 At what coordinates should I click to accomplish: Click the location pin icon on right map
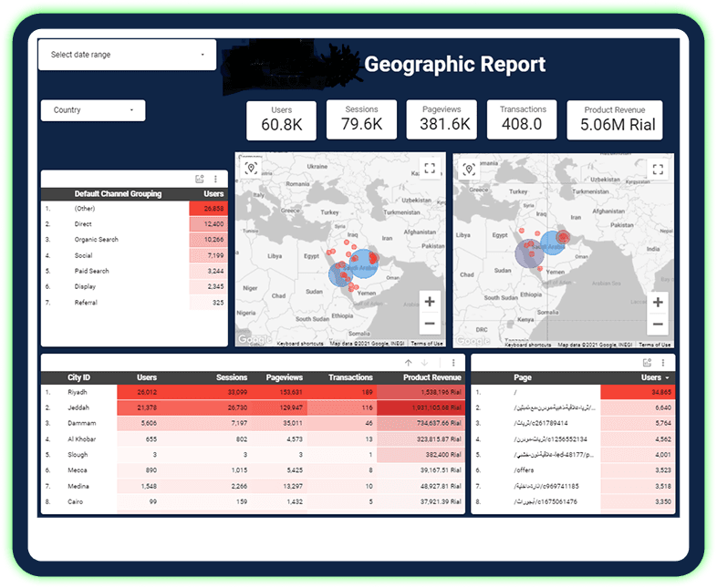coord(469,170)
